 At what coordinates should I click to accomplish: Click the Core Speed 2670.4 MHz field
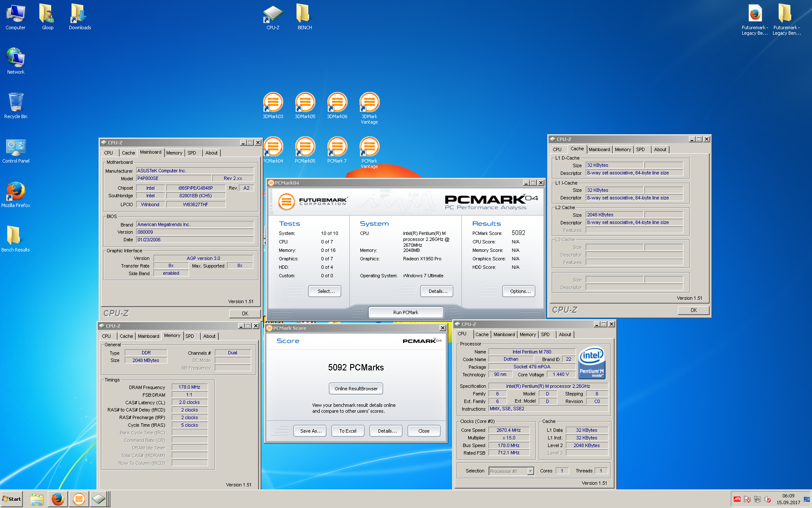click(x=509, y=430)
